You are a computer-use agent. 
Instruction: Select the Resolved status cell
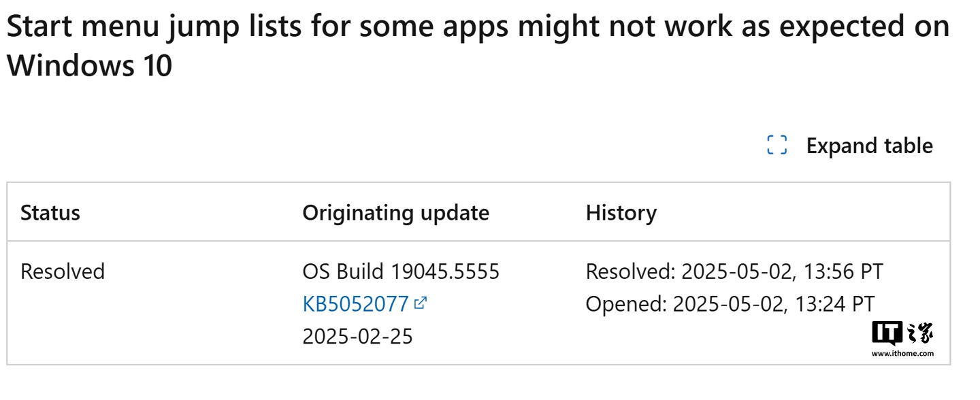click(63, 271)
